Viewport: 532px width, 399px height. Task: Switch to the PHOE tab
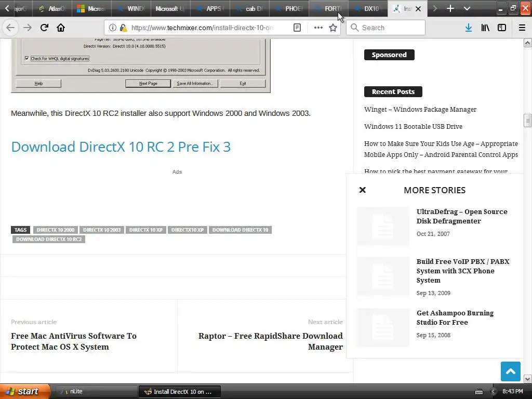click(x=289, y=8)
